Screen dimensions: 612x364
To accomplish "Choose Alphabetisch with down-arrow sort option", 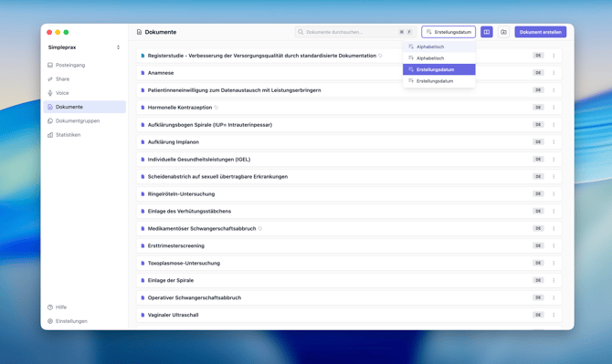I will [439, 47].
